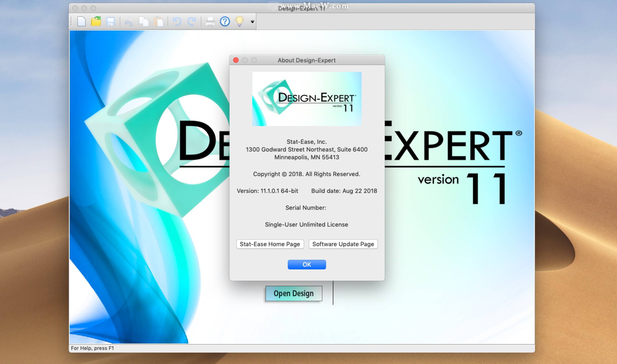The width and height of the screenshot is (617, 364).
Task: Click the Paste clipboard icon
Action: pyautogui.click(x=158, y=22)
